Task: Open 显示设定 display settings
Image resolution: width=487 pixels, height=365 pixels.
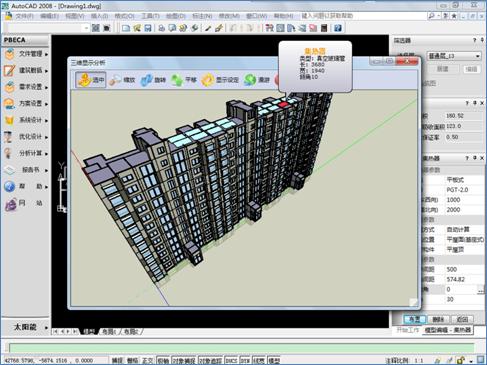Action: coord(220,80)
